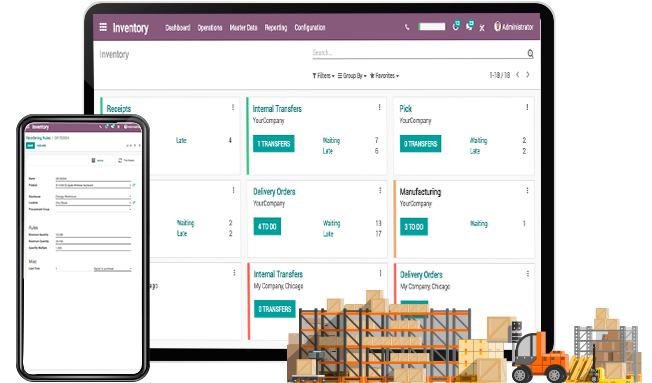652x383 pixels.
Task: Open the Group By dropdown
Action: click(x=352, y=76)
